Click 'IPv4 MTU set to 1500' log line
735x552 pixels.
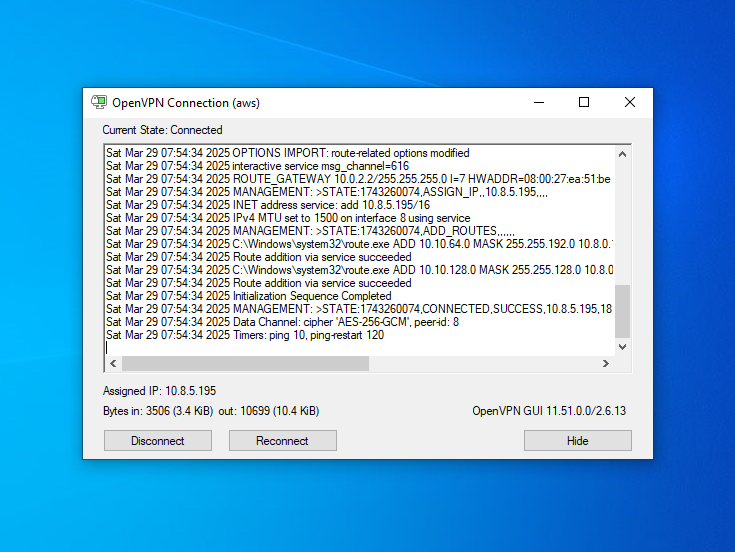[288, 218]
